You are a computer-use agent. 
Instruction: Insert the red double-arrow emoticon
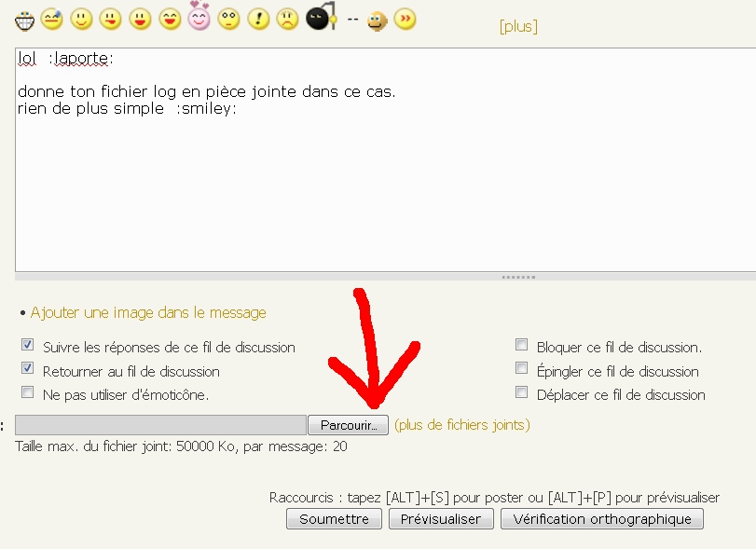(x=405, y=20)
